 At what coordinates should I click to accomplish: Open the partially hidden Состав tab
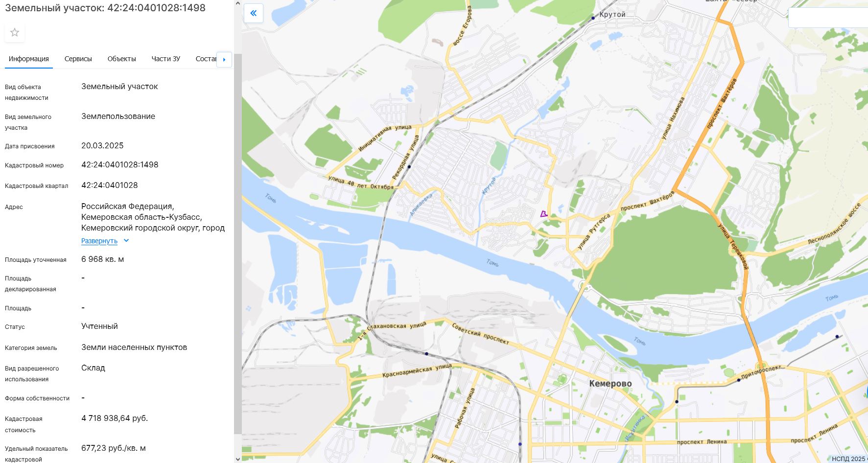(x=206, y=59)
